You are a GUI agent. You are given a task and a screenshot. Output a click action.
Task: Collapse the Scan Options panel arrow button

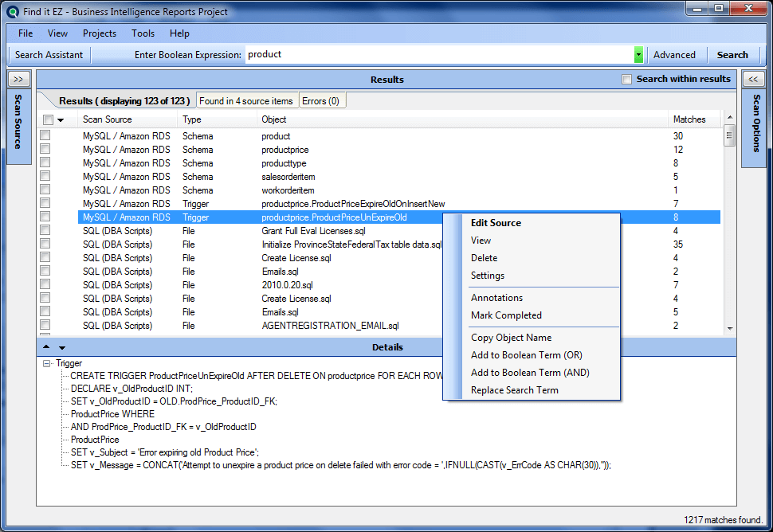click(x=753, y=79)
